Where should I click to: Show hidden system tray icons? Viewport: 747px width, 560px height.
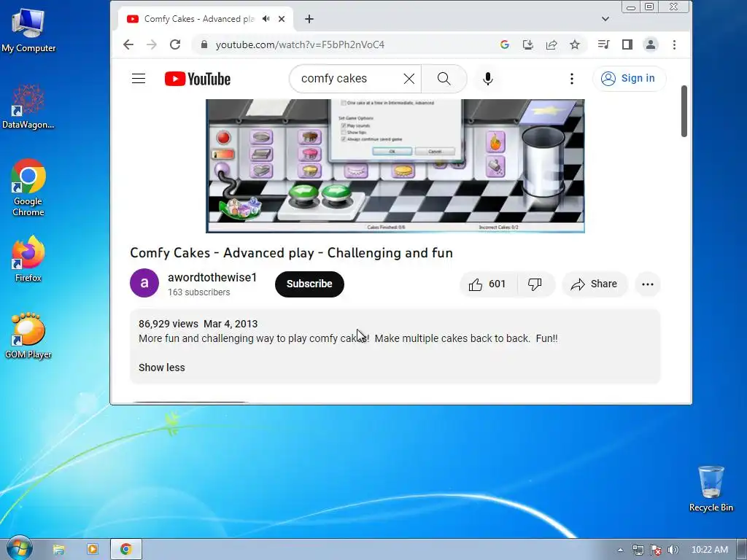[x=620, y=550]
